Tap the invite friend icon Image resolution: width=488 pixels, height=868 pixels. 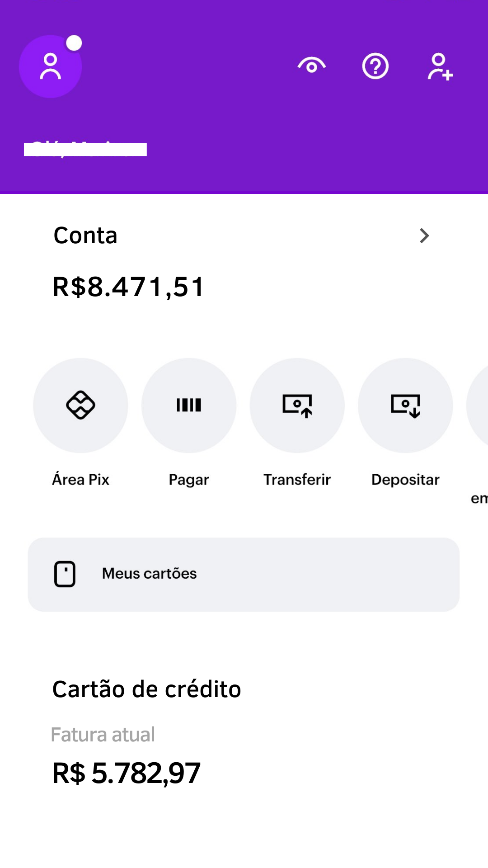coord(440,66)
